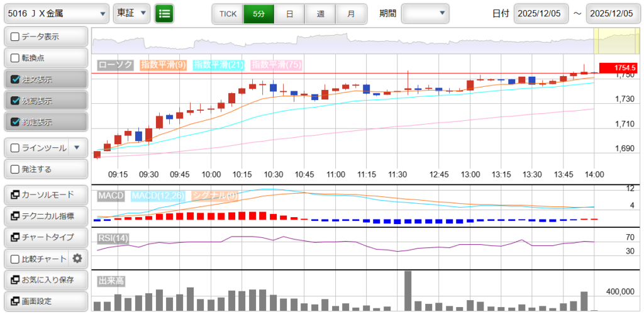The width and height of the screenshot is (644, 314).
Task: Click the green list view icon
Action: tap(164, 13)
